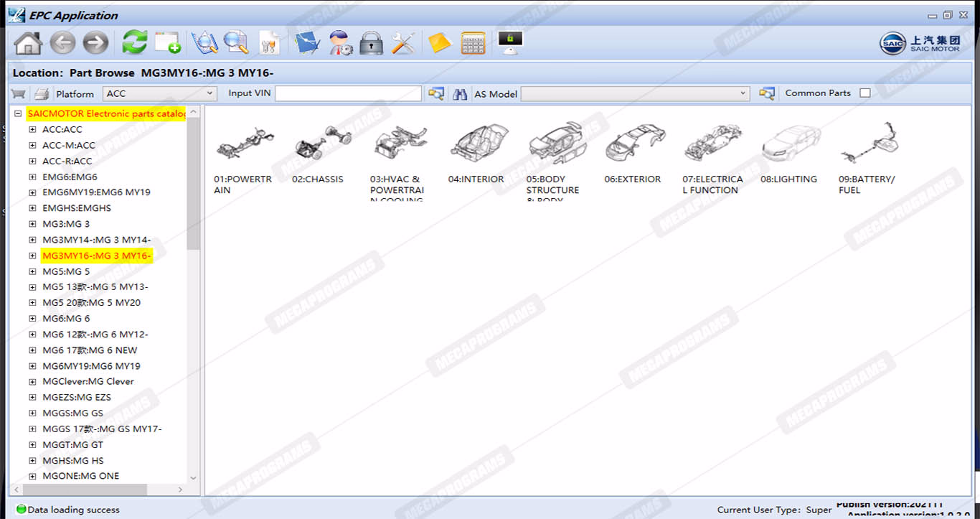Expand the MG3:MG 3 tree node
The image size is (980, 519).
point(32,224)
